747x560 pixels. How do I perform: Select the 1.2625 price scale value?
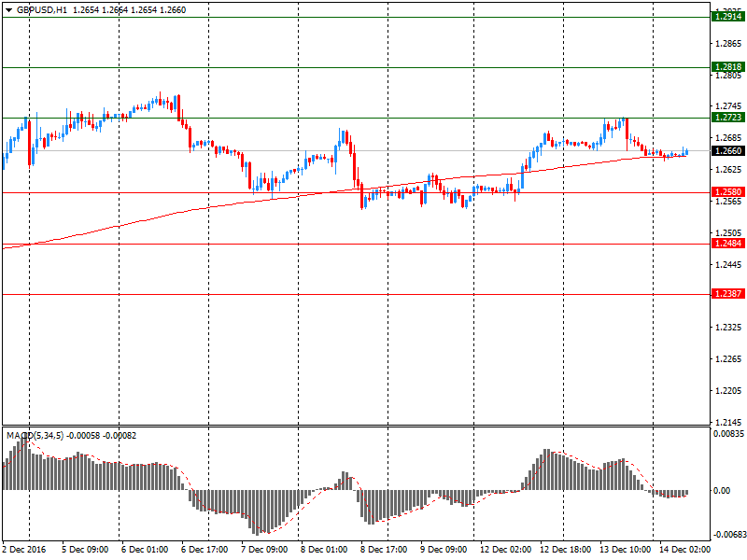(x=728, y=170)
